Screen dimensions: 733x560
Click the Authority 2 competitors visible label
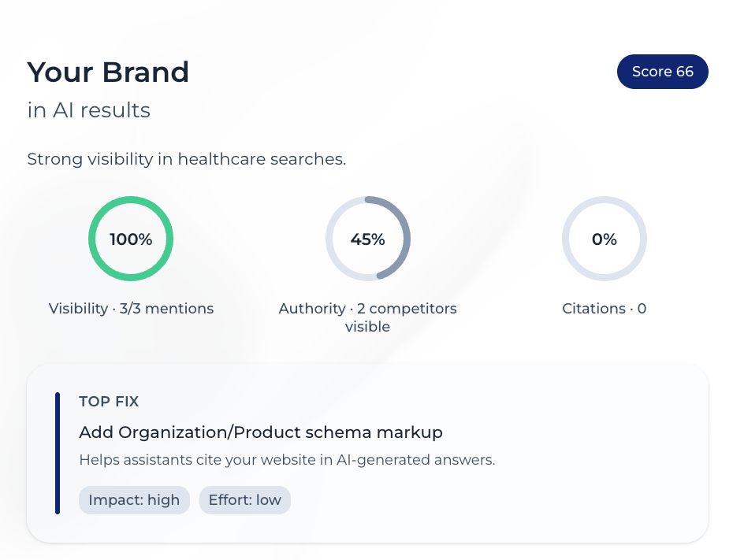368,317
